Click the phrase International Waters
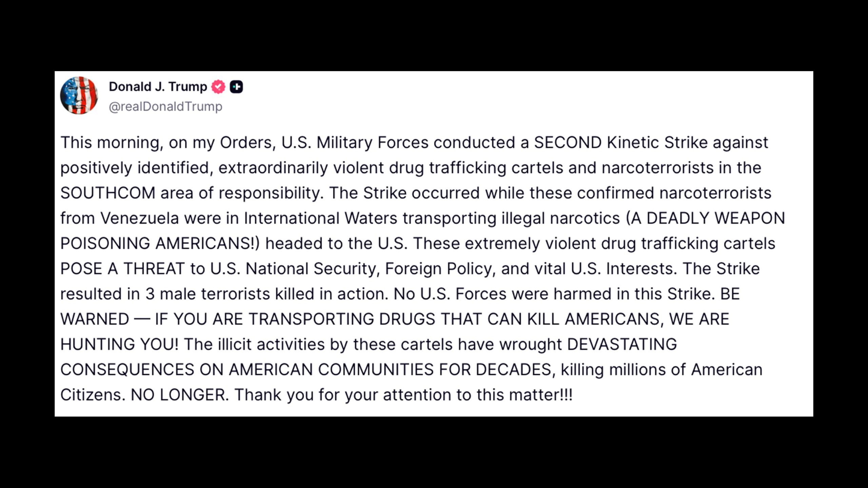 point(320,218)
